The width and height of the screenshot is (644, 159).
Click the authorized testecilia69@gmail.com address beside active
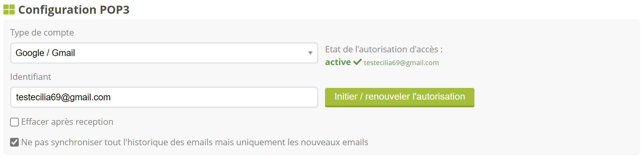click(401, 63)
